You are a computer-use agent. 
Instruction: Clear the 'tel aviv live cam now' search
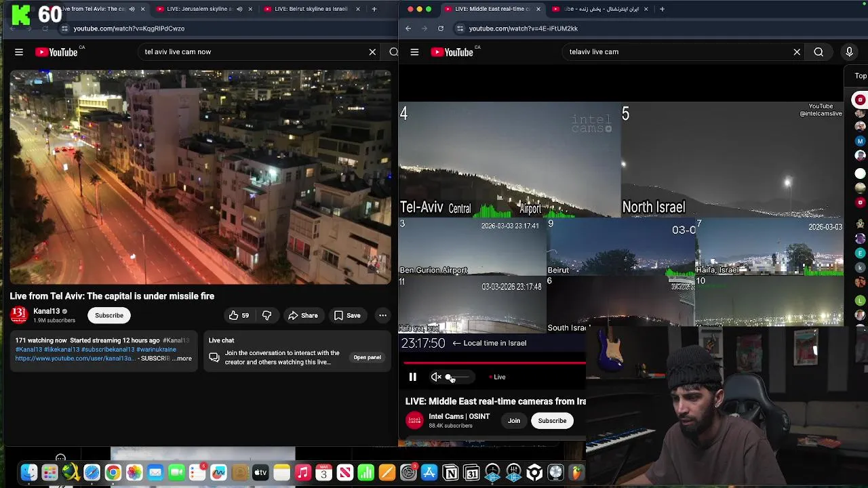(372, 52)
